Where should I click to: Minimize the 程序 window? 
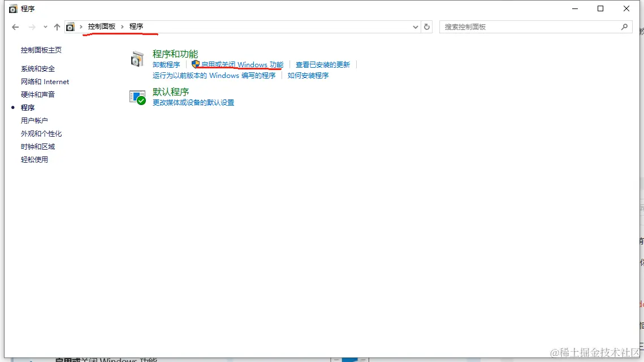(575, 8)
